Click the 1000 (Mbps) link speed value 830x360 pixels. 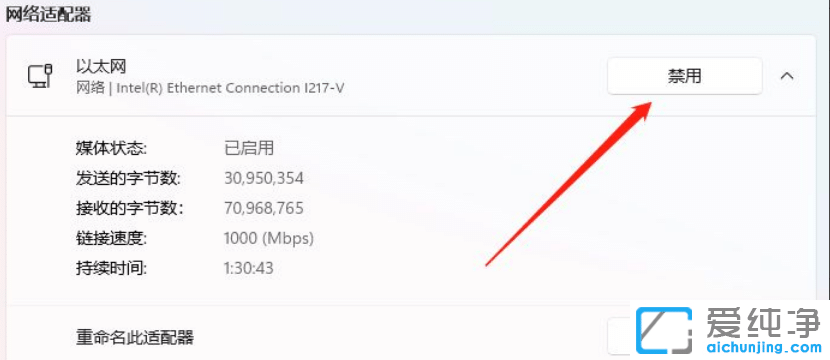269,238
